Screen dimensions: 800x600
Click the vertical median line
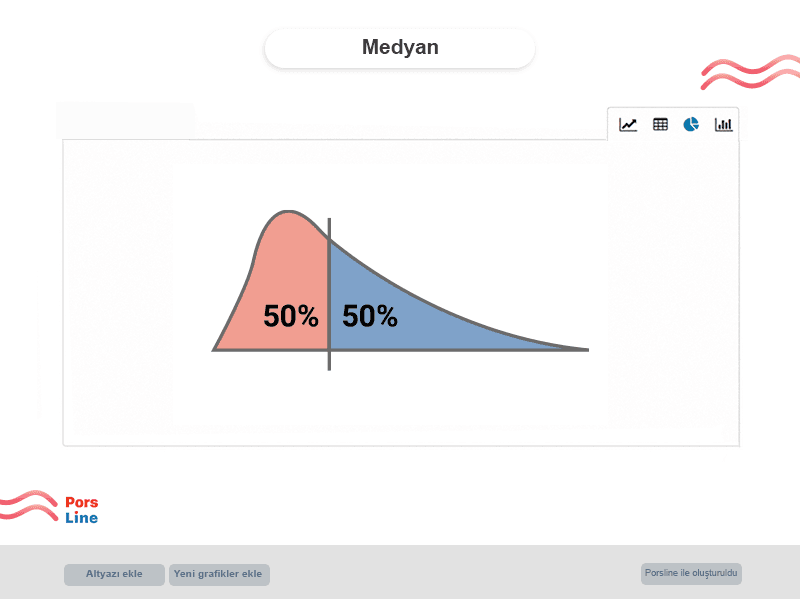(x=329, y=294)
